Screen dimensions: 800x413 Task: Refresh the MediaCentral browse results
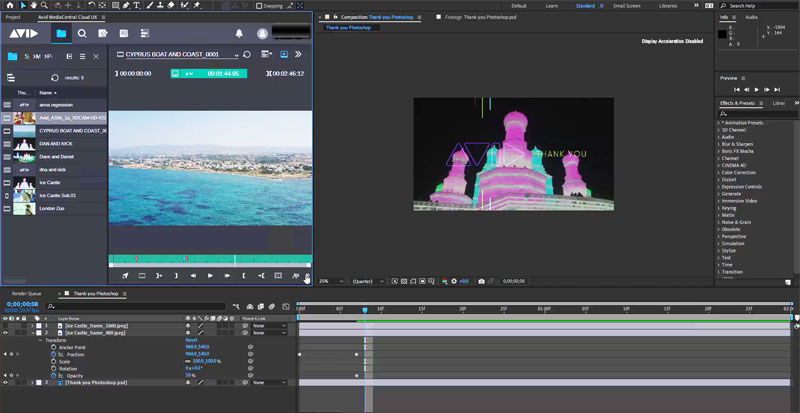coord(55,77)
